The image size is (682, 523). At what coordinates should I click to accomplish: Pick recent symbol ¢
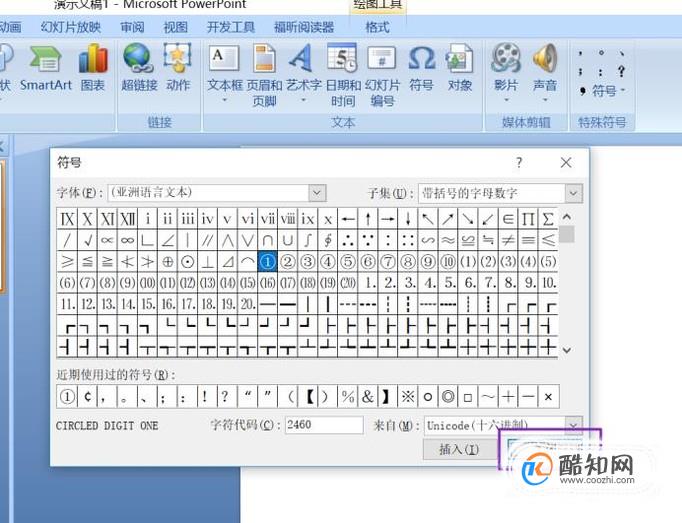(87, 396)
